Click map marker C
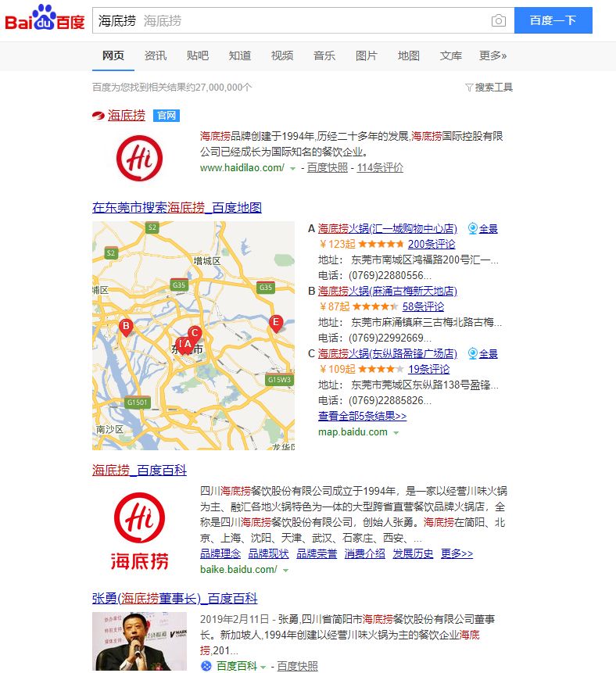Image resolution: width=616 pixels, height=673 pixels. [x=195, y=333]
